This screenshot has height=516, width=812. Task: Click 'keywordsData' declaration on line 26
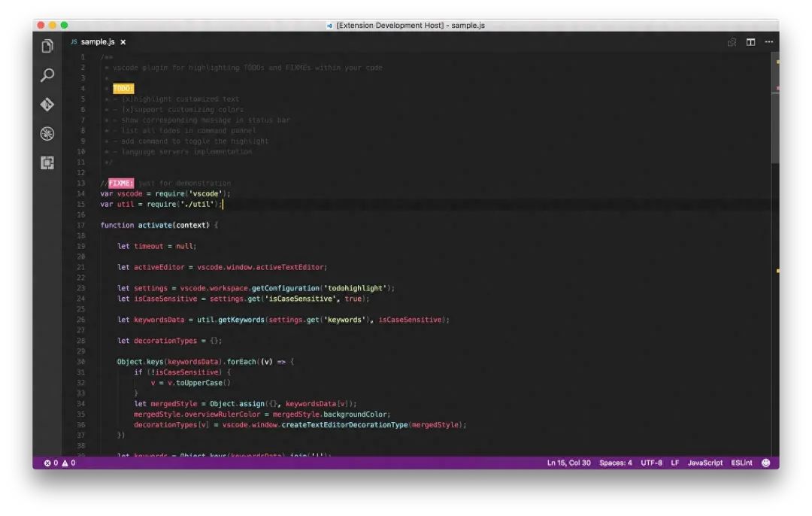pyautogui.click(x=159, y=320)
